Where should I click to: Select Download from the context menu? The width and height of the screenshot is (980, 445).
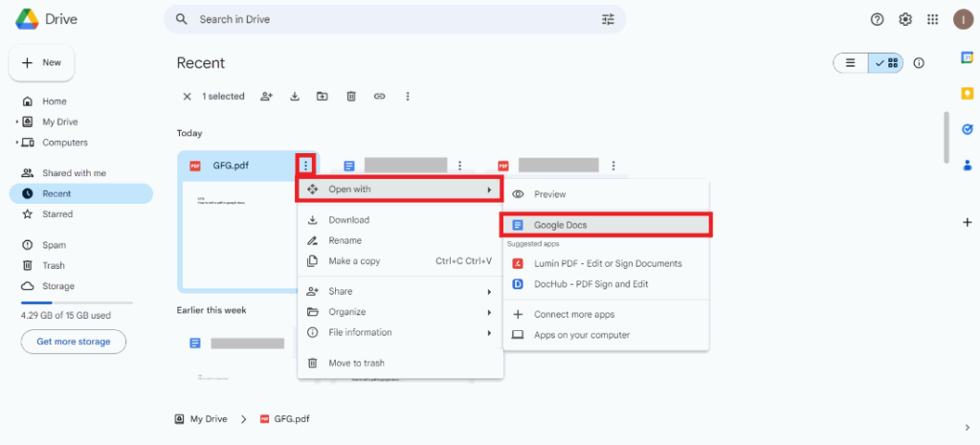400,220
